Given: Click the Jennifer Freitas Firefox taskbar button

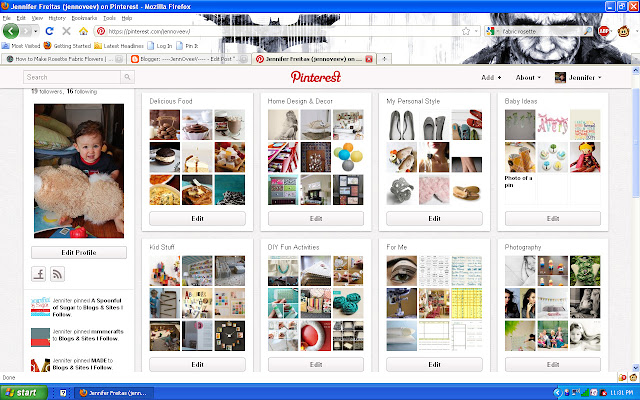Looking at the screenshot, I should 116,393.
